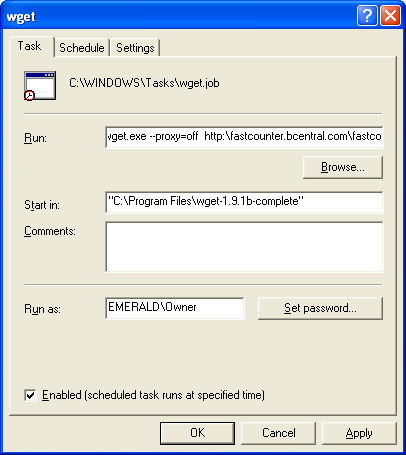Click in the Comments text area
Image resolution: width=406 pixels, height=455 pixels.
click(244, 247)
